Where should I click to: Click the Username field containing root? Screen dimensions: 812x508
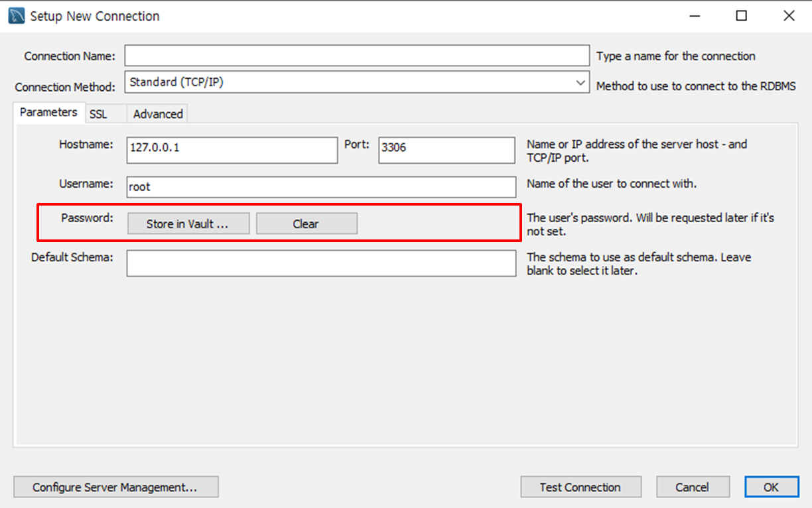point(321,187)
